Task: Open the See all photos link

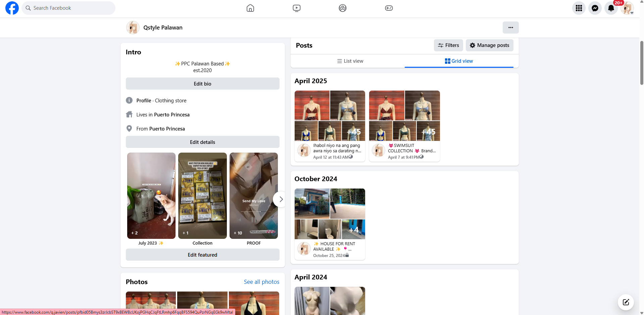Action: pos(262,282)
